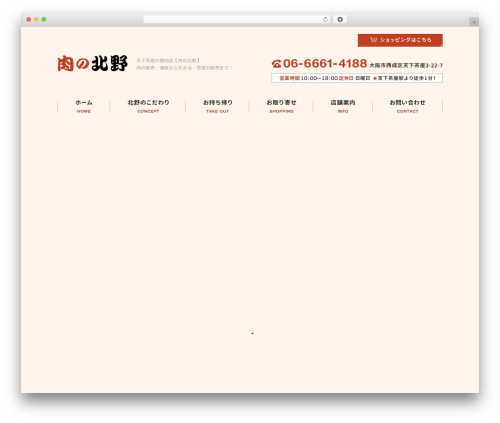Click the 肉の北野 site logo

coord(92,63)
